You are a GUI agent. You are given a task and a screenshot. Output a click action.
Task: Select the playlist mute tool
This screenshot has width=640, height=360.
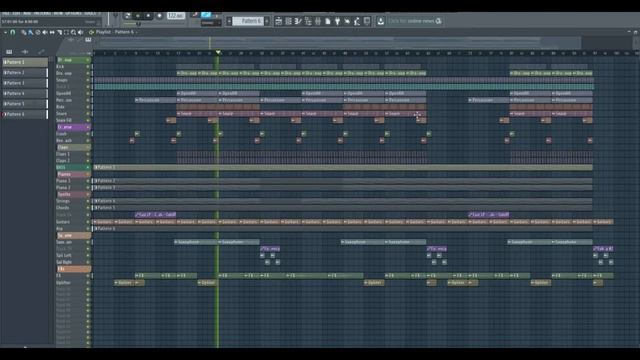45,32
